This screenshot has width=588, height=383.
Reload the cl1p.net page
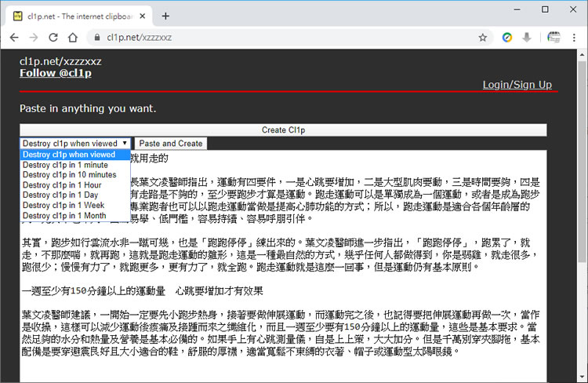(x=53, y=37)
